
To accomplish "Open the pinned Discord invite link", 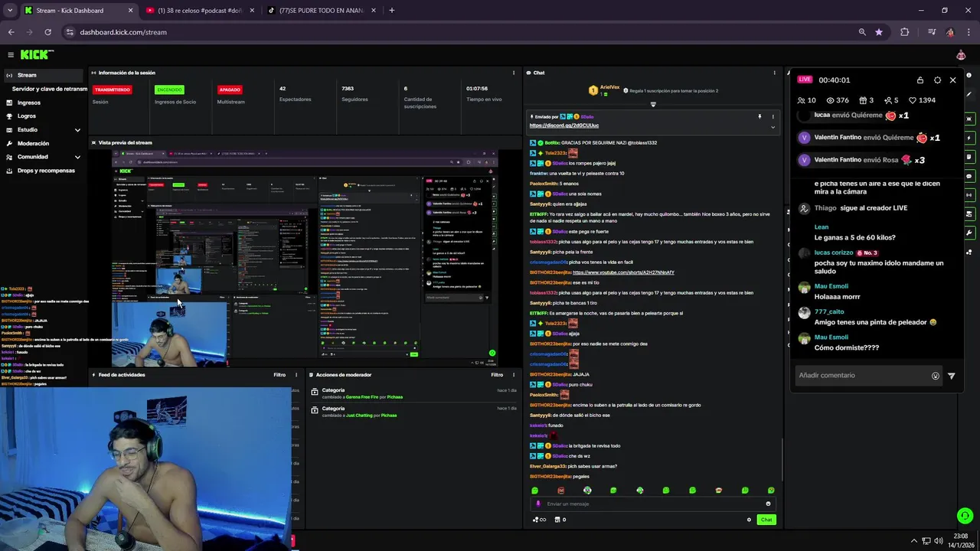I will tap(563, 126).
